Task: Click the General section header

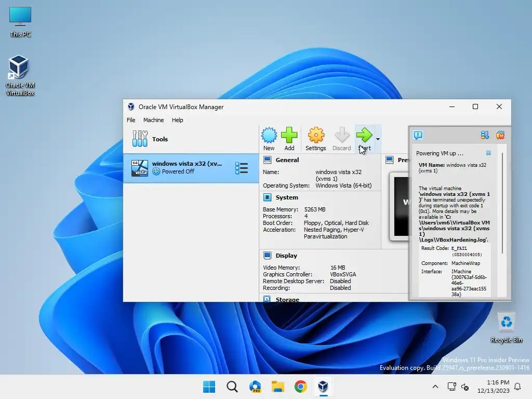Action: pos(287,160)
